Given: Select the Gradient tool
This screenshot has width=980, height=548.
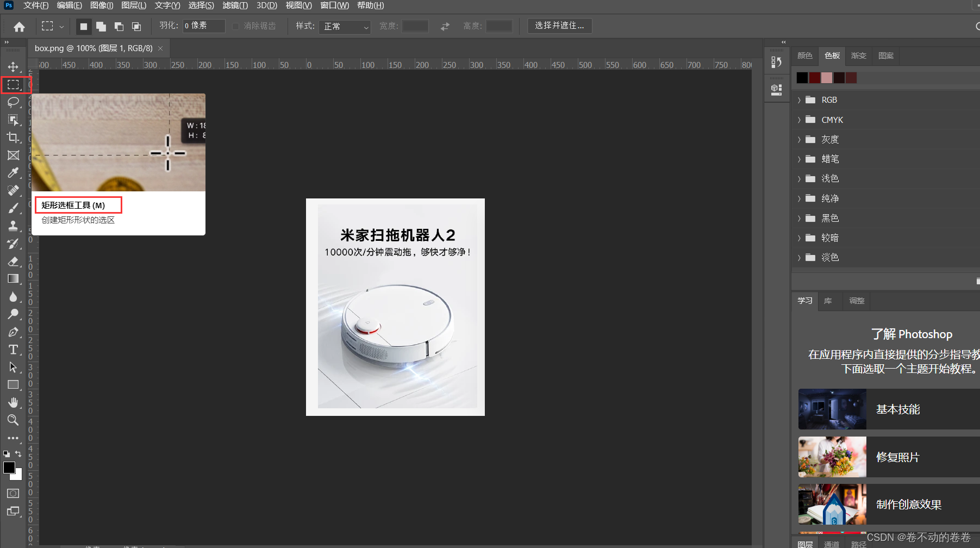Looking at the screenshot, I should pos(13,279).
